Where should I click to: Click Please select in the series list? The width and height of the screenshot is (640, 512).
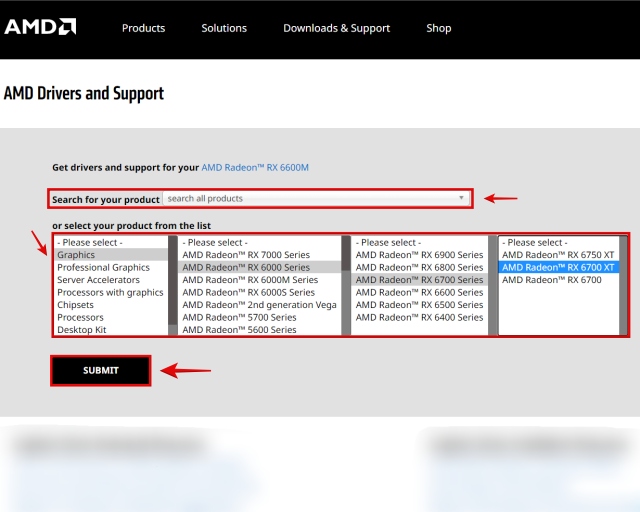tap(260, 243)
